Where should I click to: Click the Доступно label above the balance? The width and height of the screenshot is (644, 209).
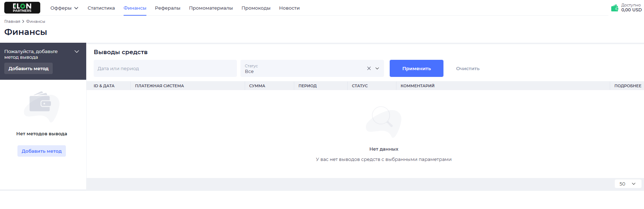tap(631, 5)
